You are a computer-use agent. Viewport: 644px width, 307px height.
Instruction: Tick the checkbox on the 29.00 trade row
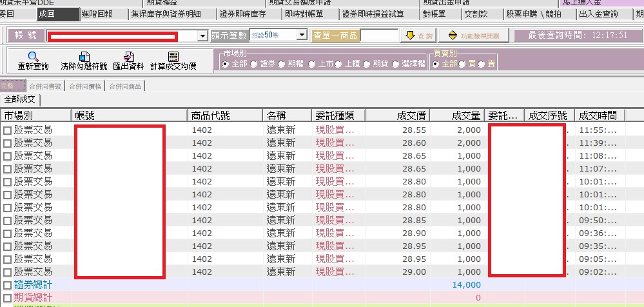[8, 272]
